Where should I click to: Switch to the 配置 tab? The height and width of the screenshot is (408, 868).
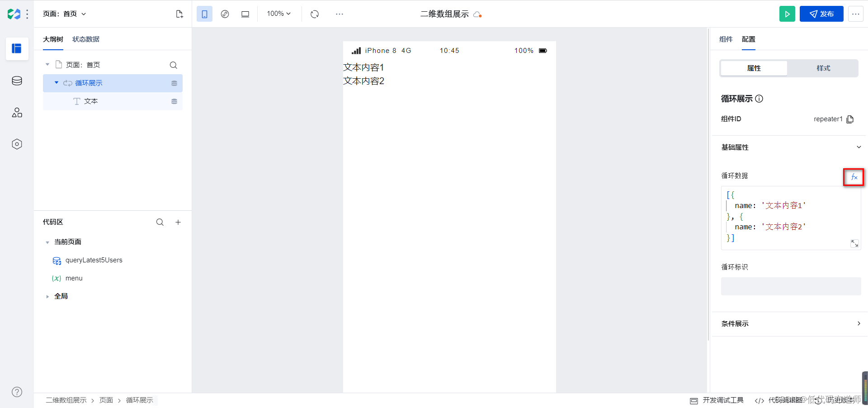point(748,39)
